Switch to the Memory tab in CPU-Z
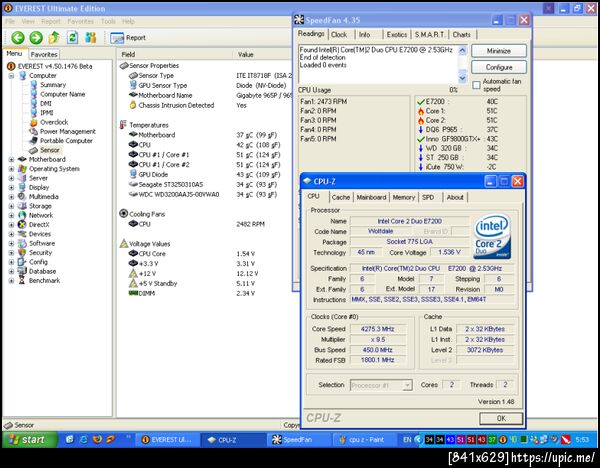600x468 pixels. (404, 197)
